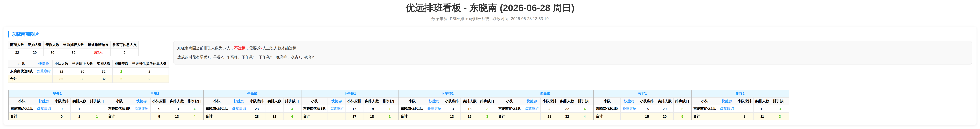Select the 晚高峰 time slot header
The width and height of the screenshot is (980, 129).
coord(545,94)
